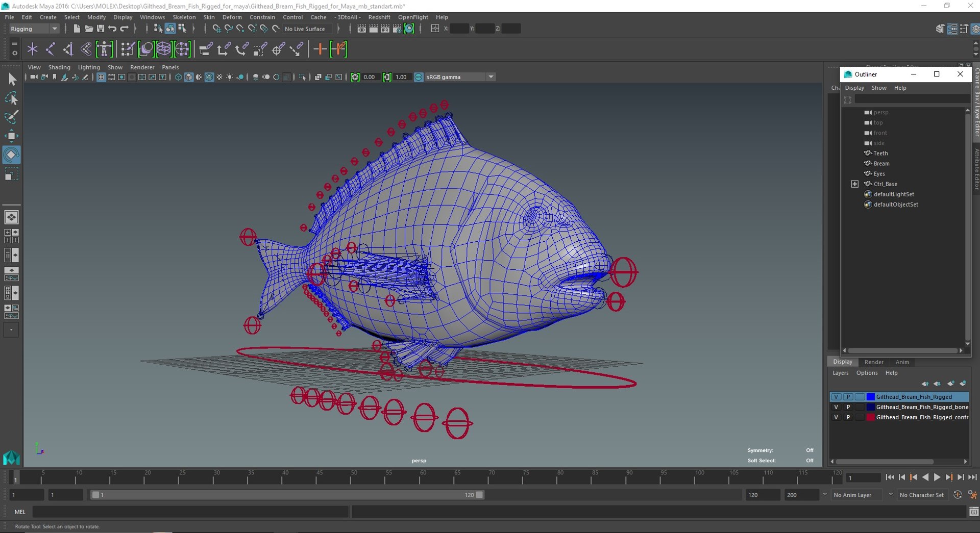Open the Outliner Show menu

click(x=878, y=88)
